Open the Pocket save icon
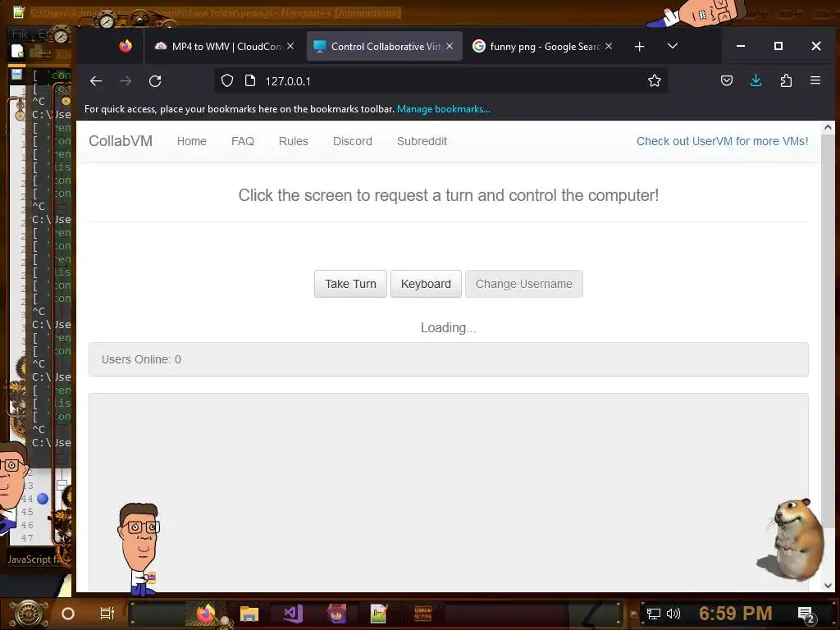Viewport: 840px width, 630px height. pos(727,81)
